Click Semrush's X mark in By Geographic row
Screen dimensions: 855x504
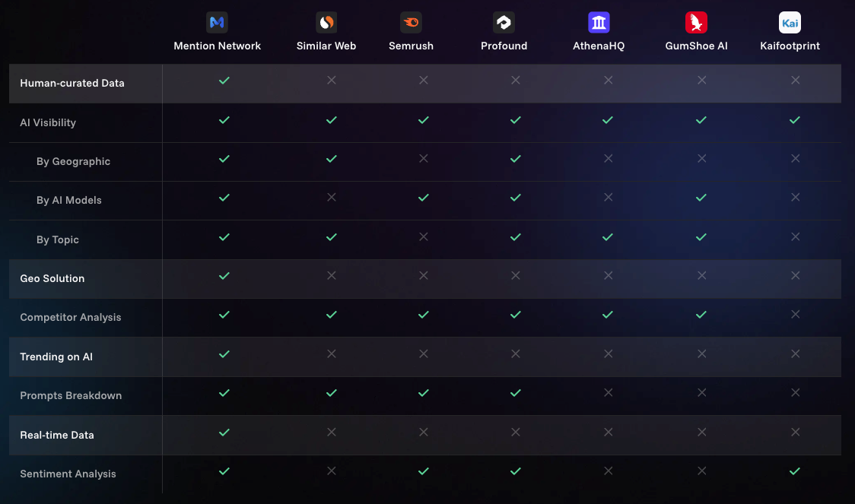tap(424, 159)
